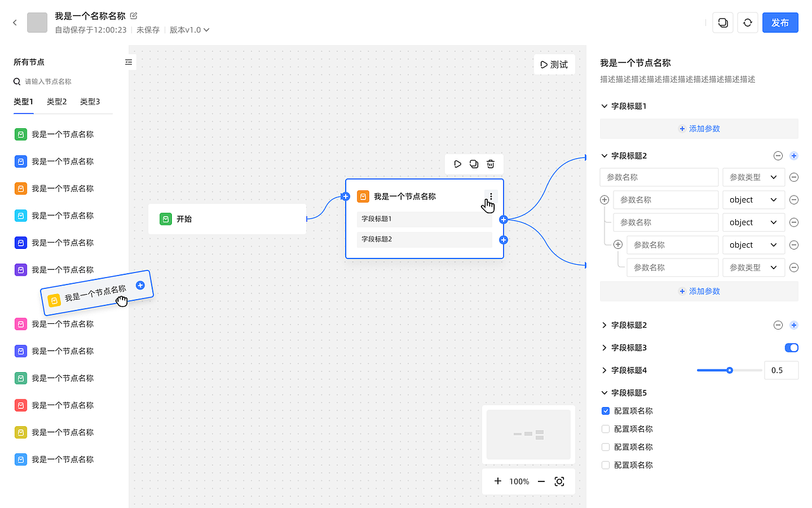Viewport: 812px width, 508px height.
Task: Switch to the 类型2 tab
Action: pos(56,102)
